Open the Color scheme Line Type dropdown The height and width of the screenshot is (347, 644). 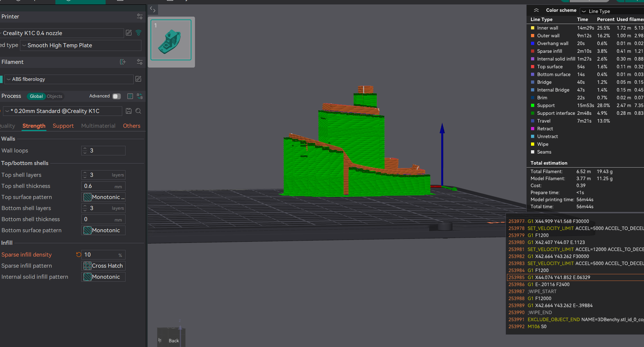point(612,11)
